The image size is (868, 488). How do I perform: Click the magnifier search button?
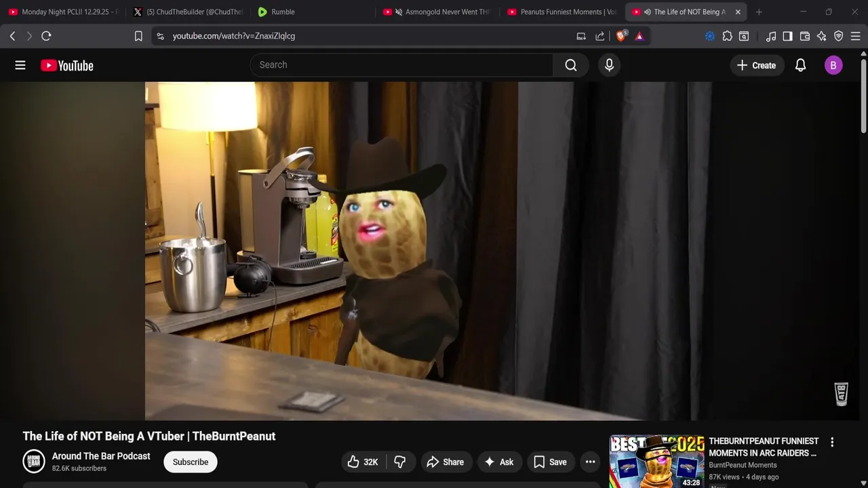point(571,64)
